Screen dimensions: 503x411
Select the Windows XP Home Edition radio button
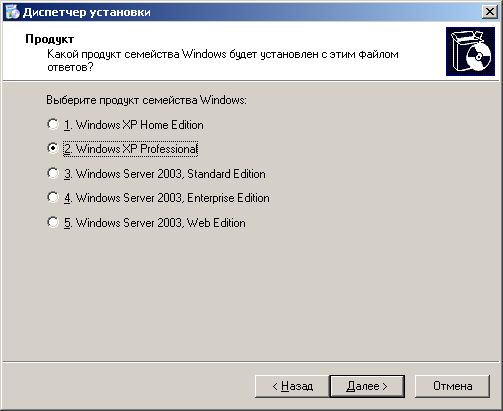pos(53,124)
